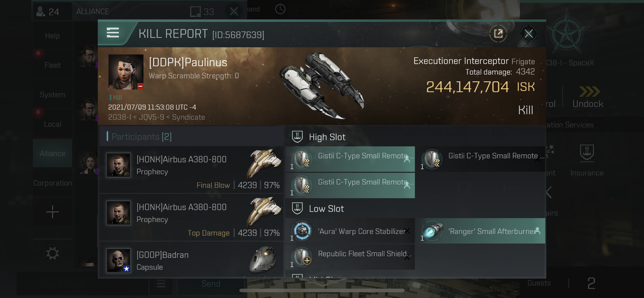644x298 pixels.
Task: Open chat emoji list menu icon
Action: tap(161, 284)
